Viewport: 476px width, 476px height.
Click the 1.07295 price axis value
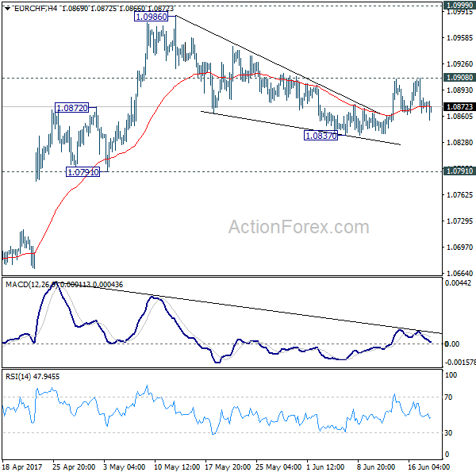[x=459, y=221]
